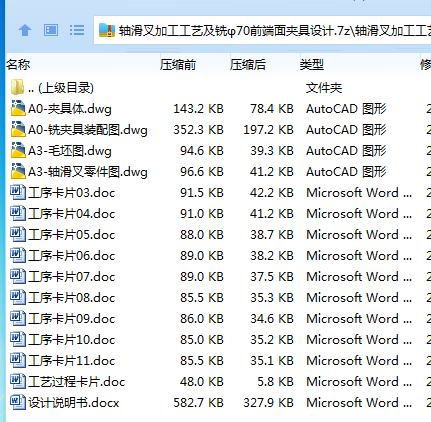This screenshot has width=431, height=422.
Task: Click Word icon of 工序卡片04.doc
Action: (18, 213)
